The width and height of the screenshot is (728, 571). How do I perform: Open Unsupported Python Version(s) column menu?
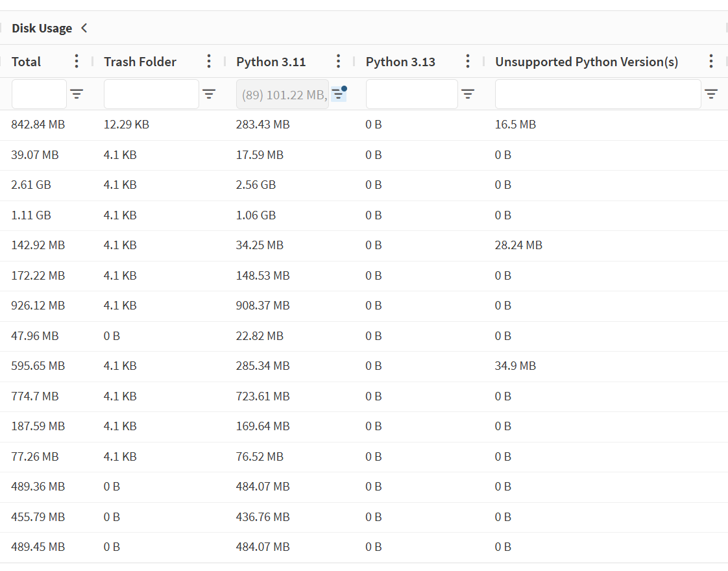pos(711,61)
